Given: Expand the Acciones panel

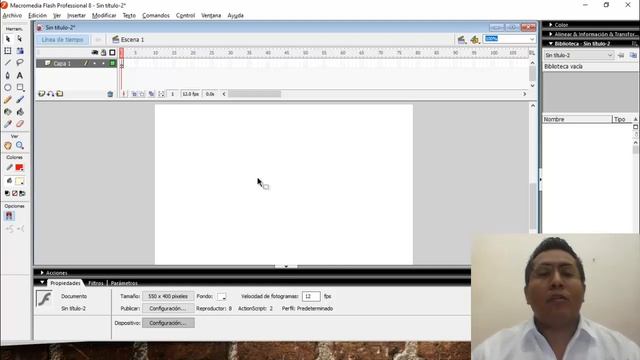Looking at the screenshot, I should 42,273.
